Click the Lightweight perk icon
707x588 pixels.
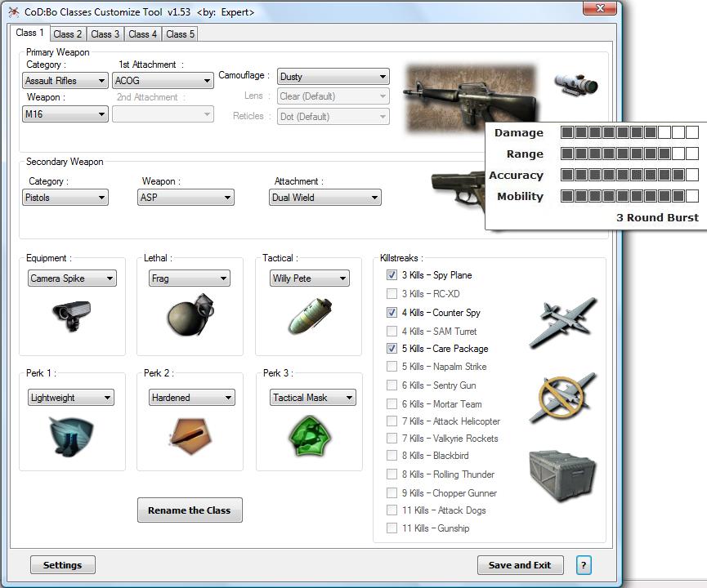[71, 436]
